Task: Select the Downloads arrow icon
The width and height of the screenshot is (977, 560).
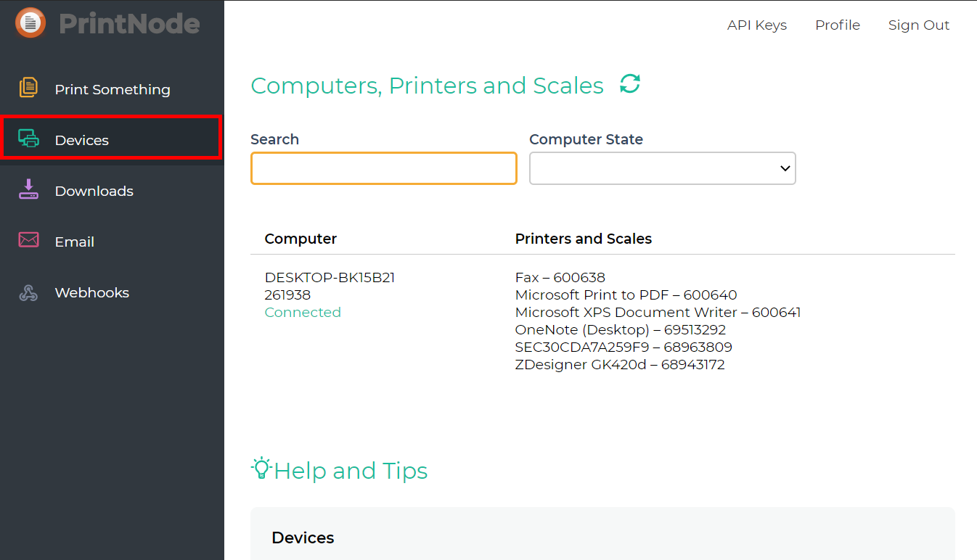Action: [28, 189]
